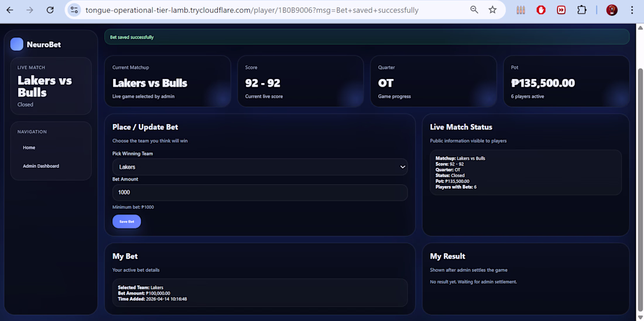Click the 'Players with Bets: 6' line

click(x=456, y=187)
